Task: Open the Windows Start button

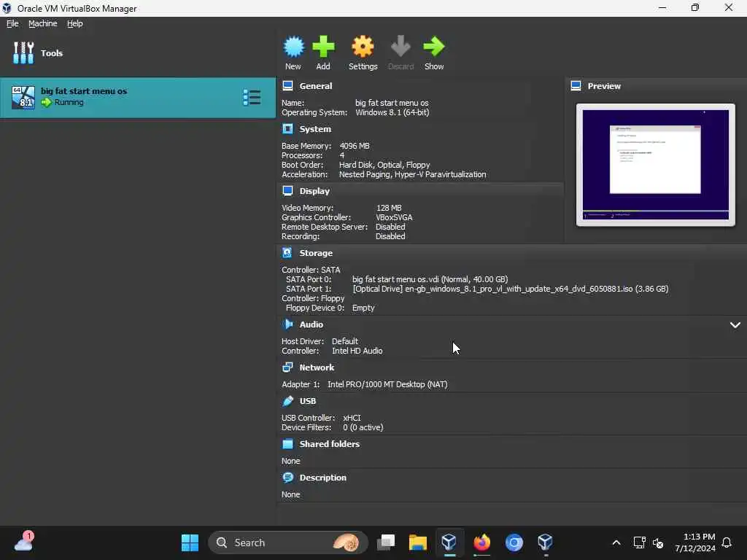Action: 190,542
